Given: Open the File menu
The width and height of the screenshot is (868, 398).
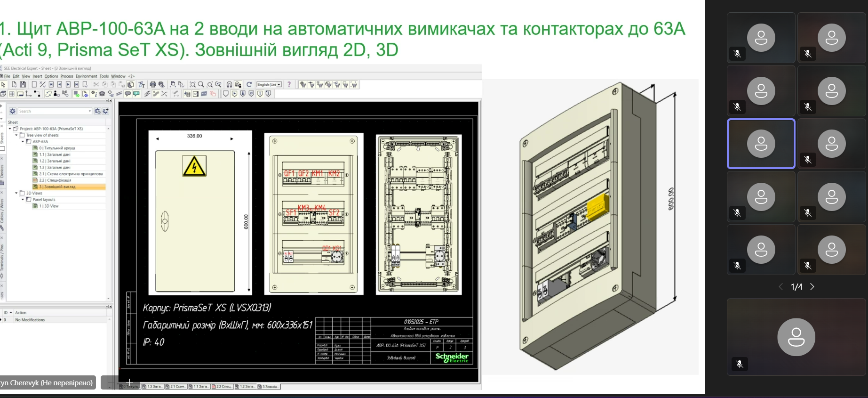Looking at the screenshot, I should (7, 76).
